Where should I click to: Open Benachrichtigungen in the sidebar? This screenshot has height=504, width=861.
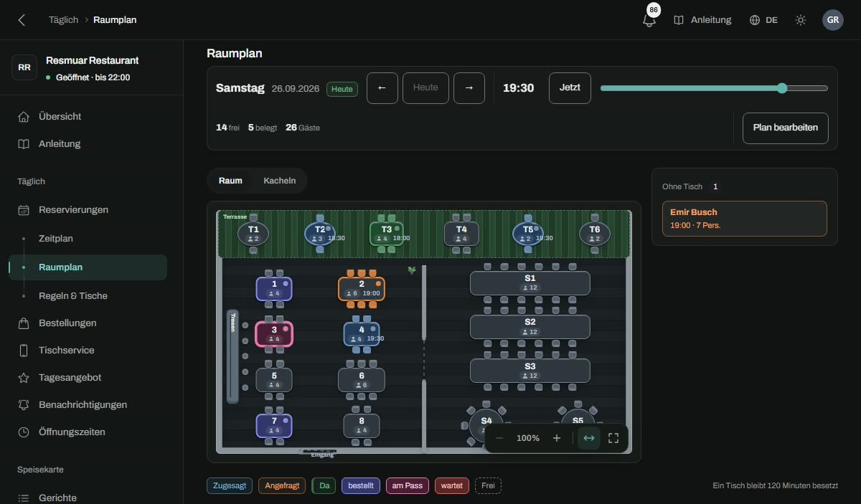[x=88, y=404]
